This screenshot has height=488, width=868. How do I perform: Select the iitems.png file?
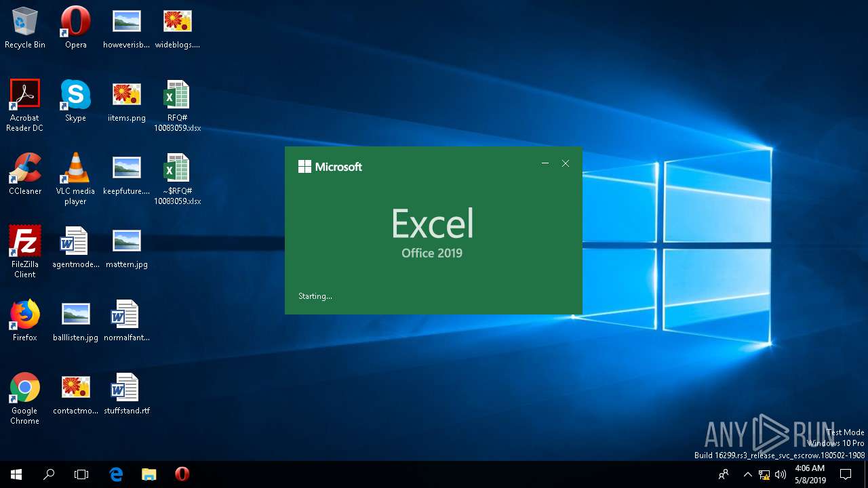(x=126, y=102)
